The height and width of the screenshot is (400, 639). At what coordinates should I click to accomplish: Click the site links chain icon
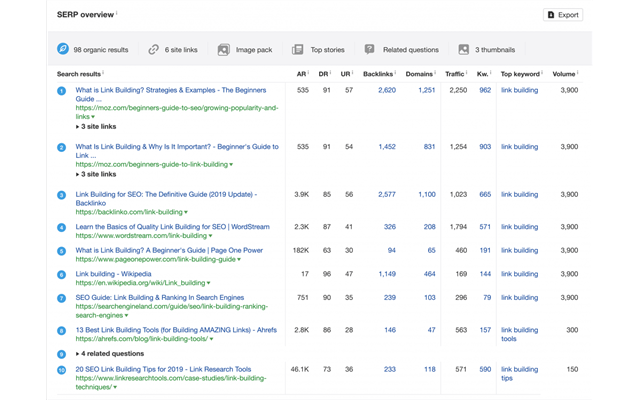click(x=153, y=49)
